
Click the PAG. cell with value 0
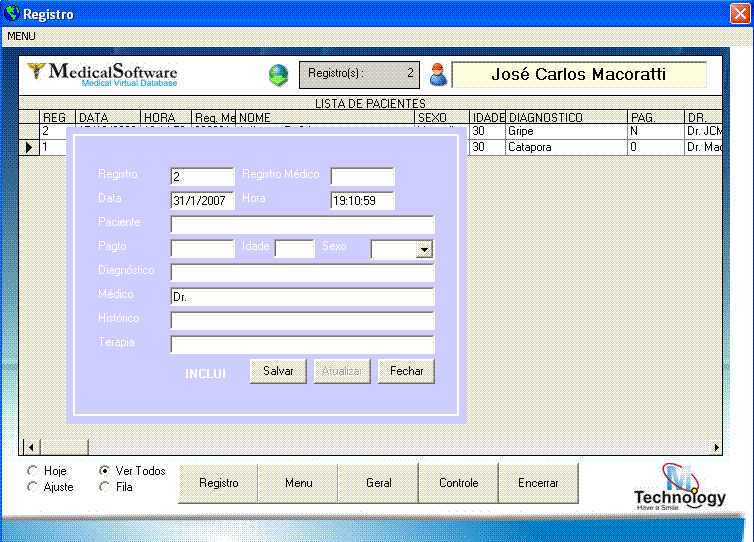(656, 147)
